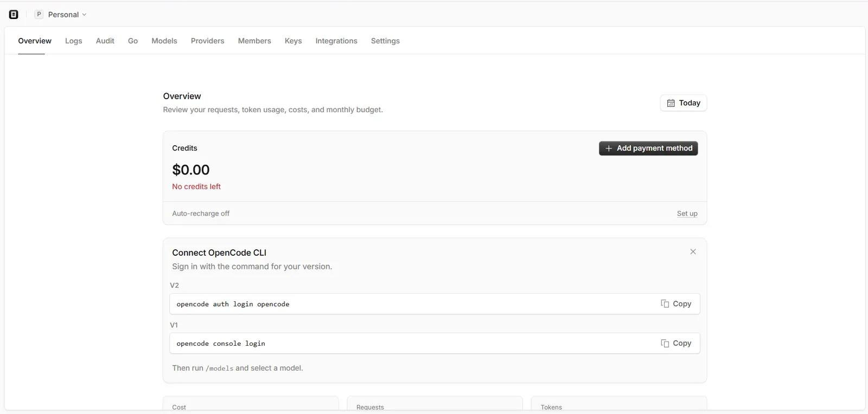The width and height of the screenshot is (868, 414).
Task: View the Members tab
Action: (254, 41)
